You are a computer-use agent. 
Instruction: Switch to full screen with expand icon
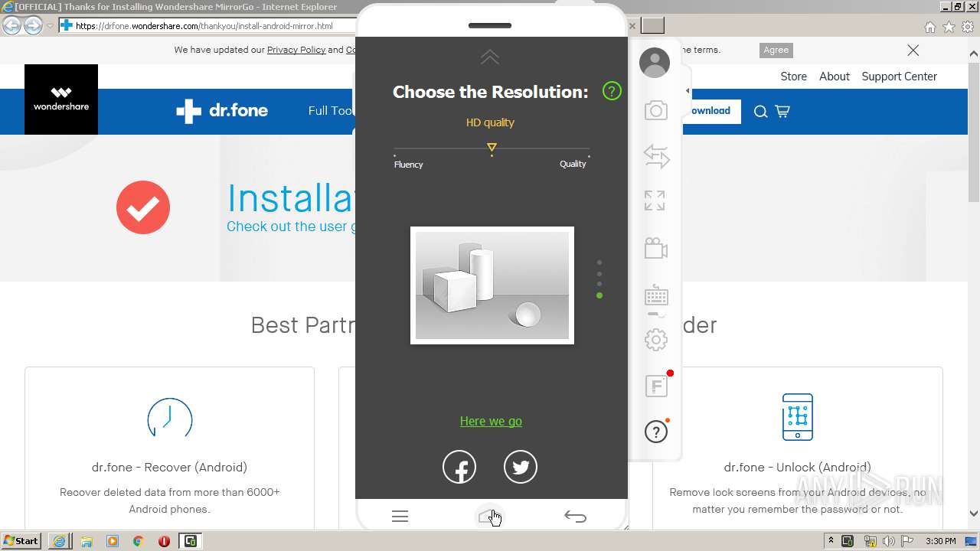(655, 201)
